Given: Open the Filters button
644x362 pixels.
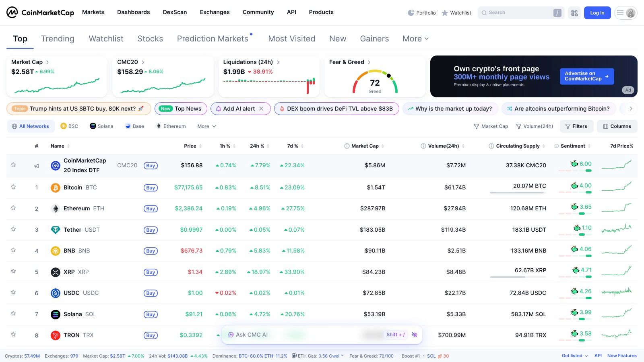Looking at the screenshot, I should pyautogui.click(x=576, y=126).
